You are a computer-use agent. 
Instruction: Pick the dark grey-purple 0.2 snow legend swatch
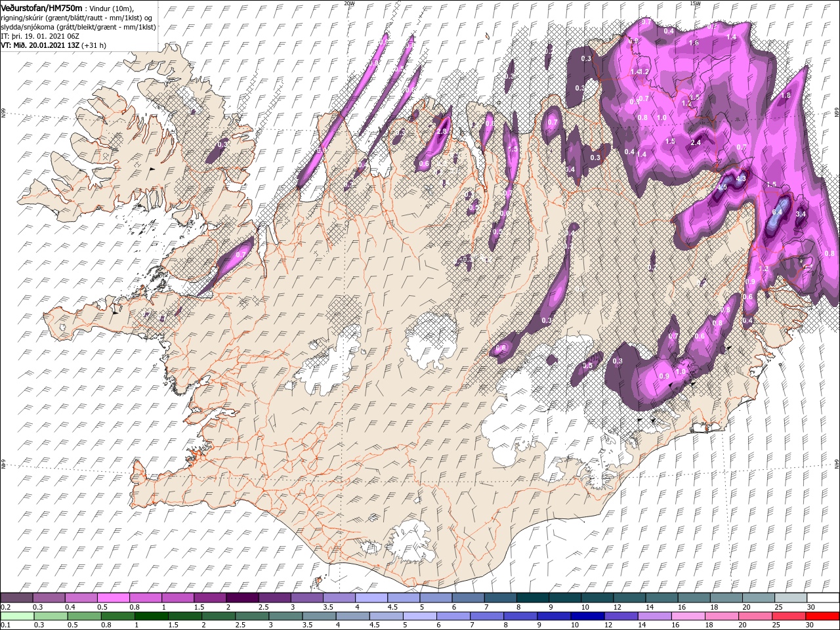tap(16, 598)
